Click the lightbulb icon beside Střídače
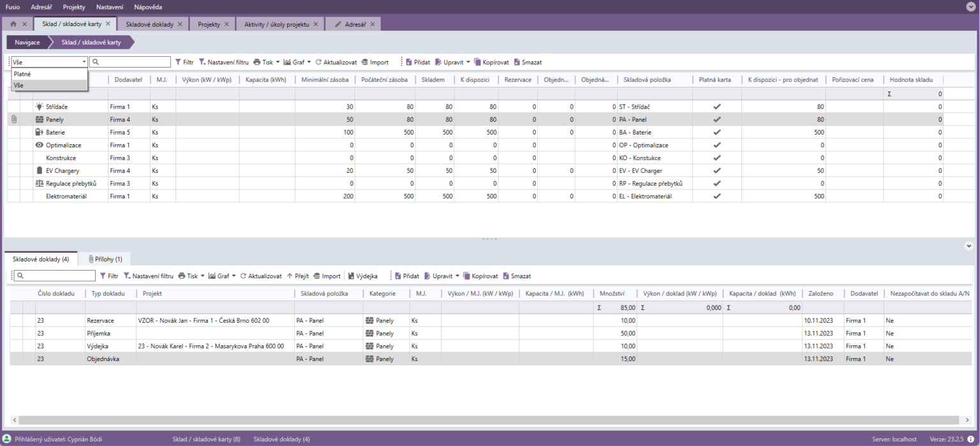Image resolution: width=980 pixels, height=446 pixels. [x=40, y=107]
